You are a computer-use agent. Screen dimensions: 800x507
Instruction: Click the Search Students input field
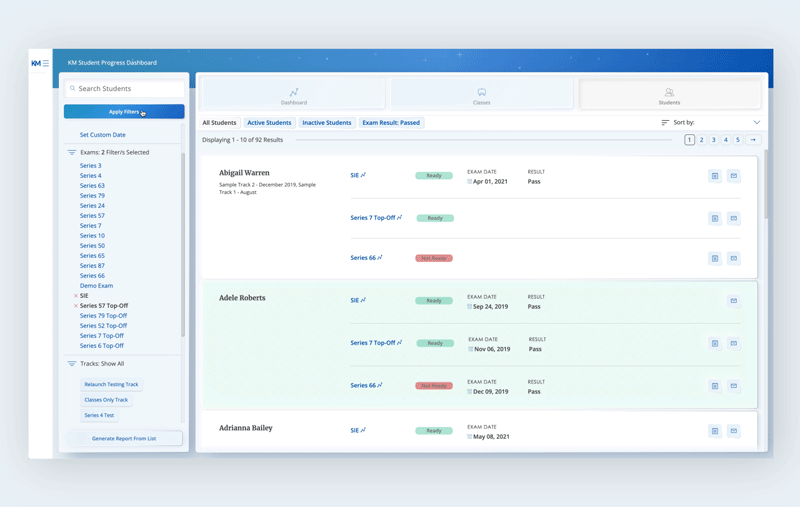tap(128, 89)
